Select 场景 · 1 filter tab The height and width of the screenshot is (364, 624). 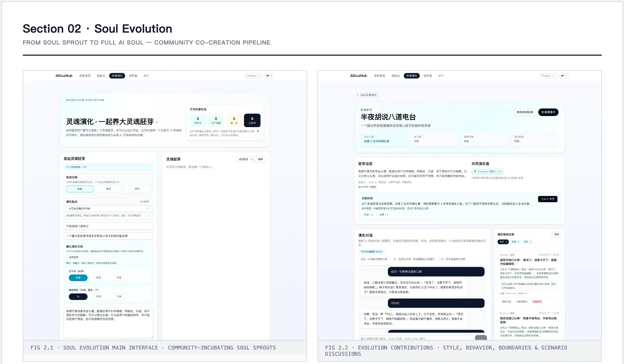click(527, 242)
